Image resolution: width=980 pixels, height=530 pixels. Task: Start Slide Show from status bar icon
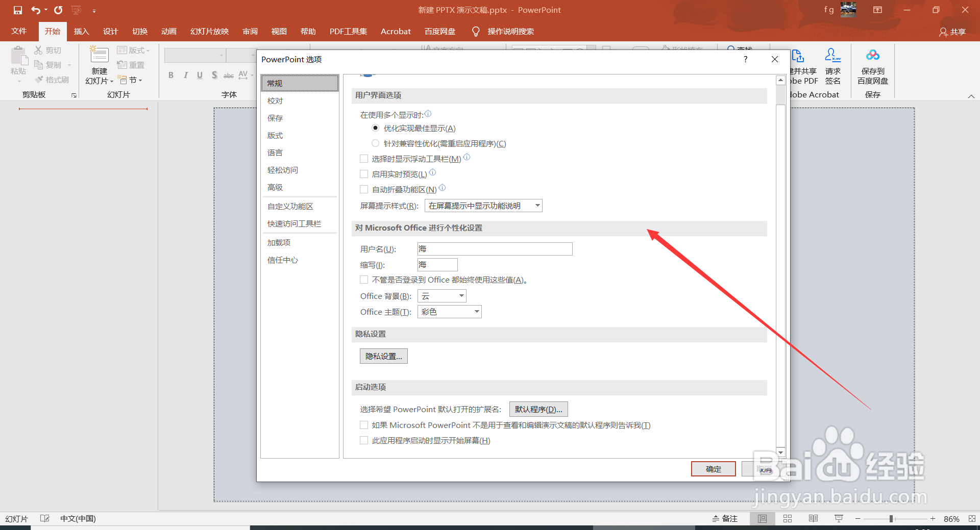click(x=839, y=519)
